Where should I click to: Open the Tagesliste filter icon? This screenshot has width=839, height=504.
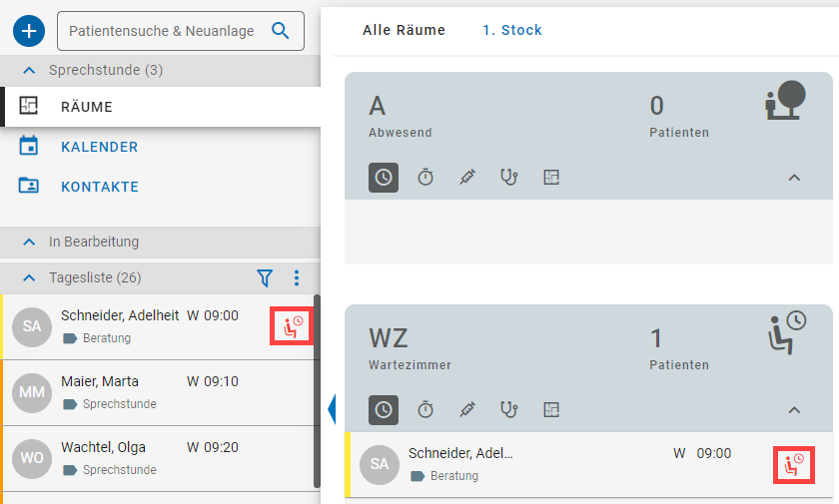click(265, 277)
